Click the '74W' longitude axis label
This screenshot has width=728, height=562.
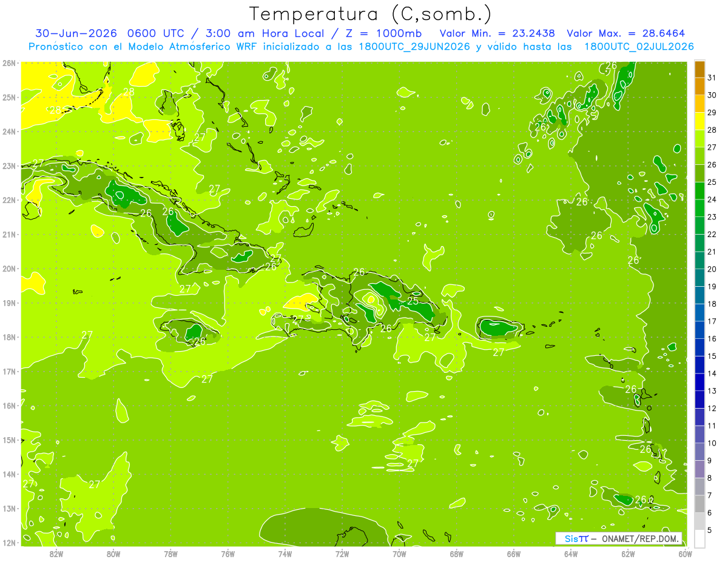tap(285, 554)
